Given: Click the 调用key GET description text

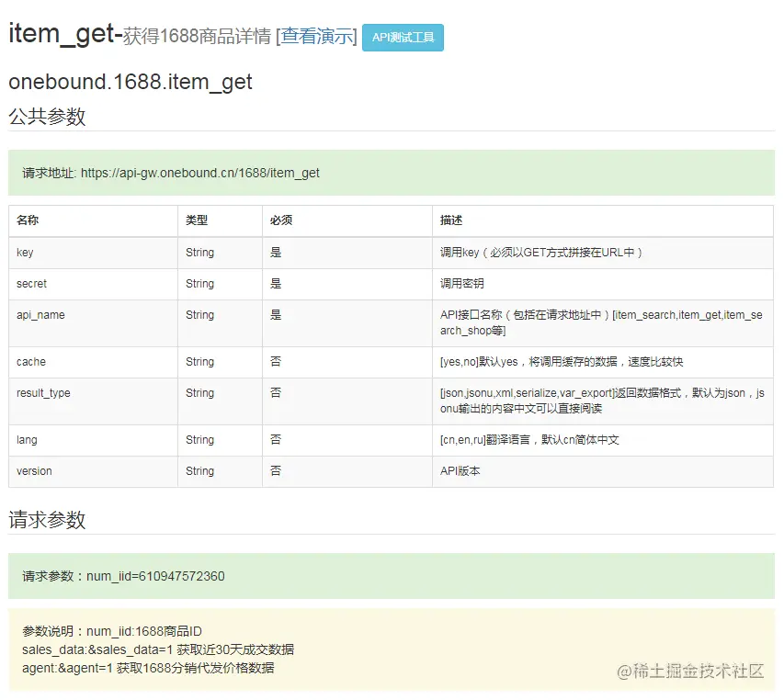Looking at the screenshot, I should pyautogui.click(x=541, y=253).
